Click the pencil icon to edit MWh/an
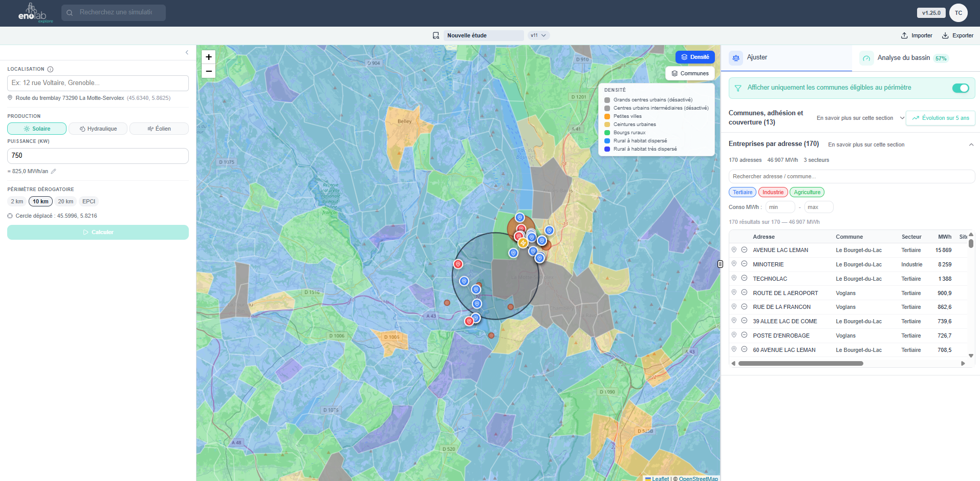The width and height of the screenshot is (980, 481). point(53,171)
